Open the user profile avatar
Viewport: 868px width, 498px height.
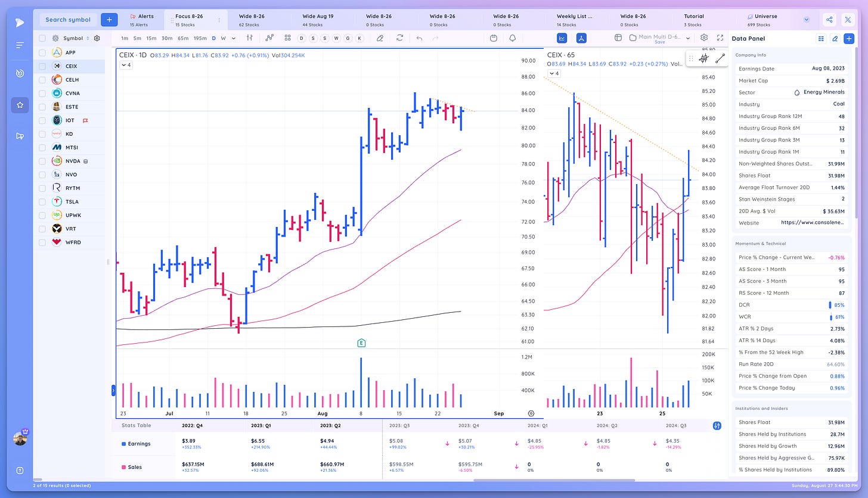click(x=20, y=438)
